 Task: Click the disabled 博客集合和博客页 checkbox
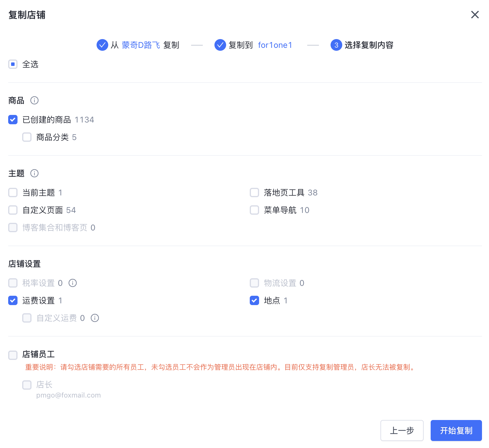(13, 228)
